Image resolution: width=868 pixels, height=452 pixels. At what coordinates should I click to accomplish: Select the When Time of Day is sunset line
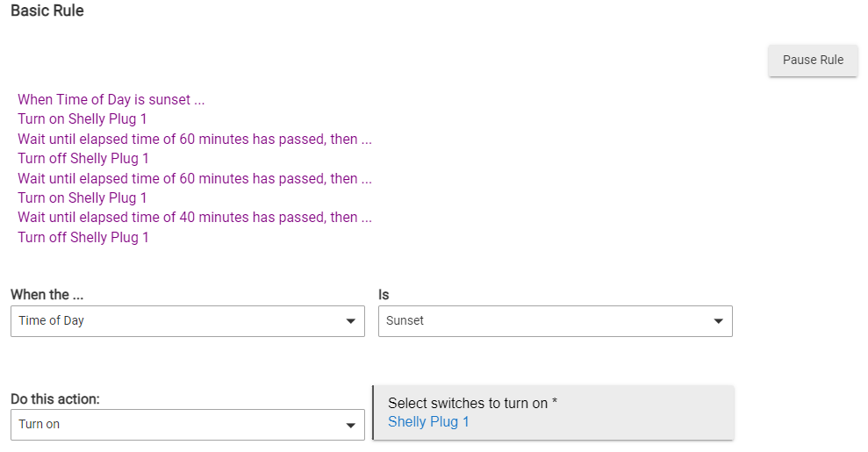(111, 99)
